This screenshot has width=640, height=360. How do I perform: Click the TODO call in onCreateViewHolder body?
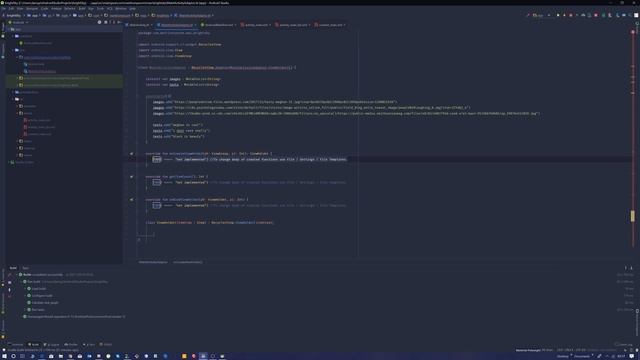pyautogui.click(x=157, y=160)
